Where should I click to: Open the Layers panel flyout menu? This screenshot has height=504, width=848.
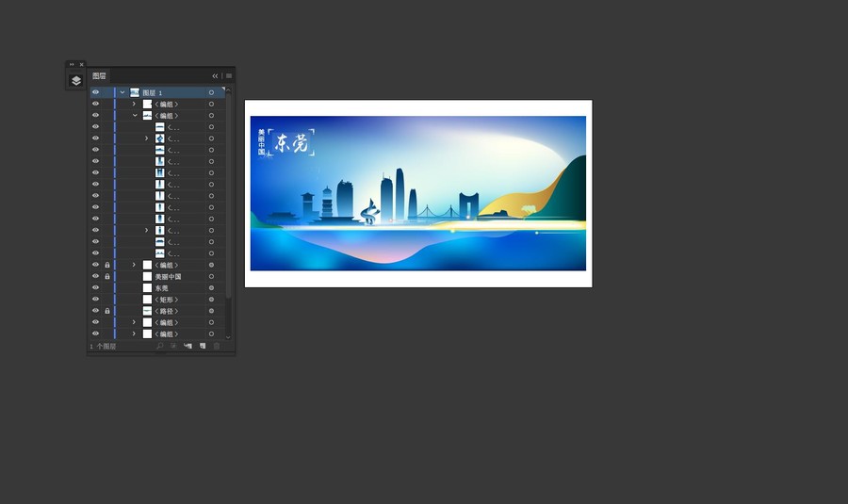(x=229, y=75)
